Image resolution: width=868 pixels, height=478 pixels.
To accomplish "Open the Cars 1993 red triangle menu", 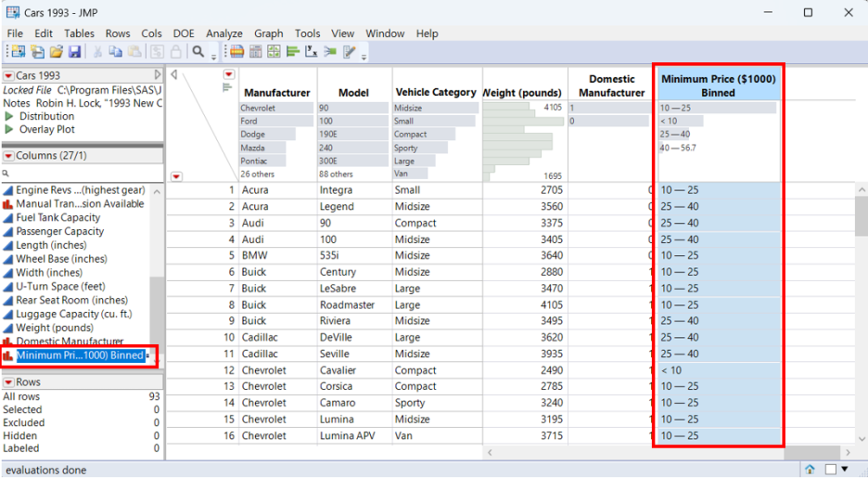I will [8, 75].
